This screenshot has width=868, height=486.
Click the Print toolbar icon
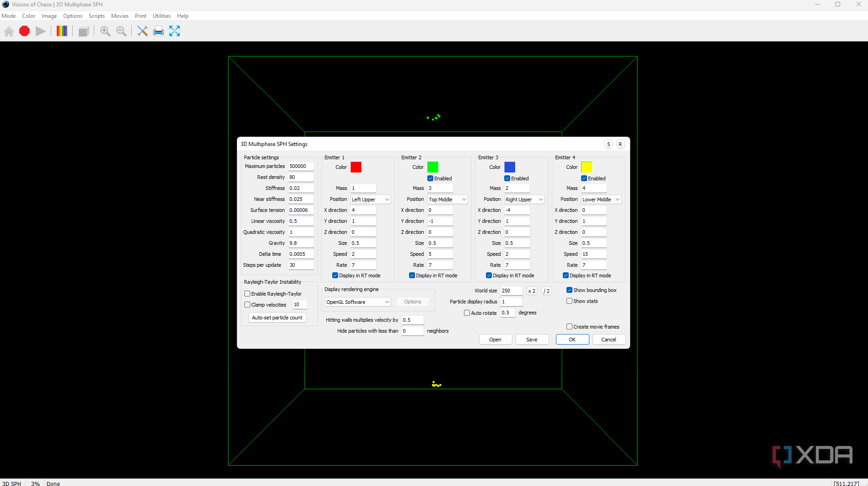[158, 31]
